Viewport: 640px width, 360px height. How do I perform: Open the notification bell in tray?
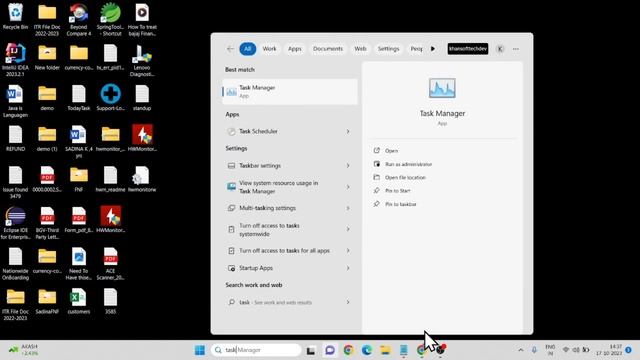629,350
